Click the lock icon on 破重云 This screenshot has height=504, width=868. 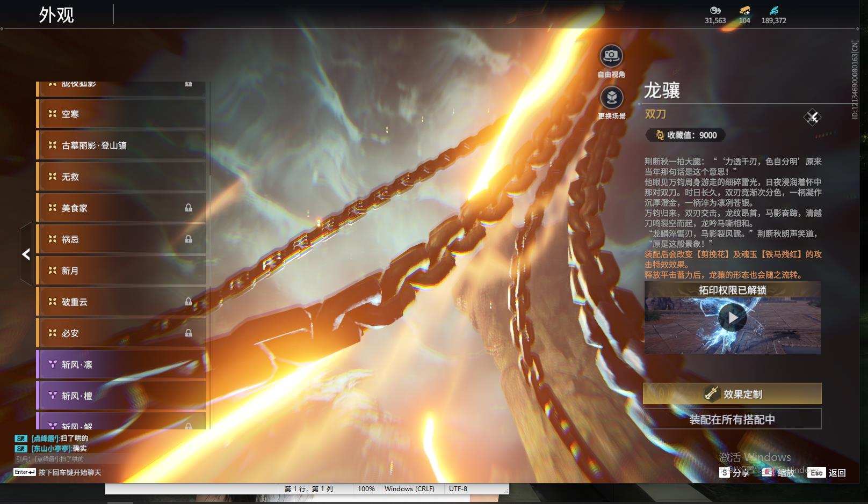click(x=189, y=302)
